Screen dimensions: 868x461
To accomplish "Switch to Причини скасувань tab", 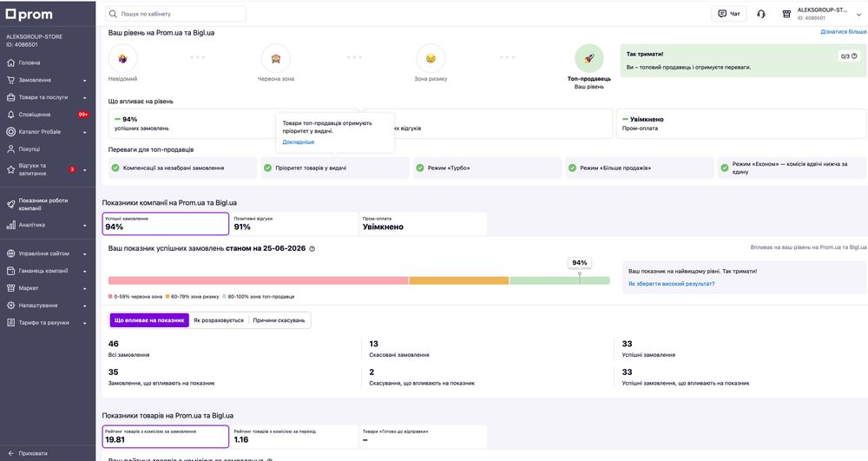I will [x=279, y=320].
